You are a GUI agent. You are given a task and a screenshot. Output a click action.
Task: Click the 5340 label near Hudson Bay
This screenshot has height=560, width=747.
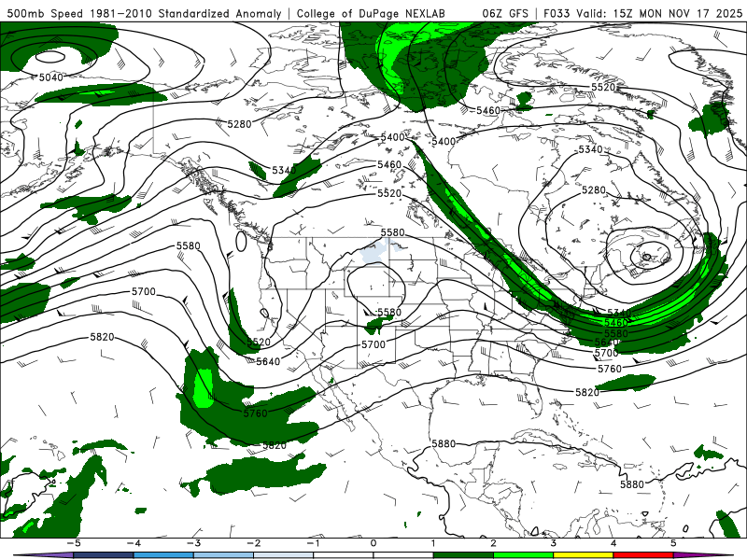[590, 149]
